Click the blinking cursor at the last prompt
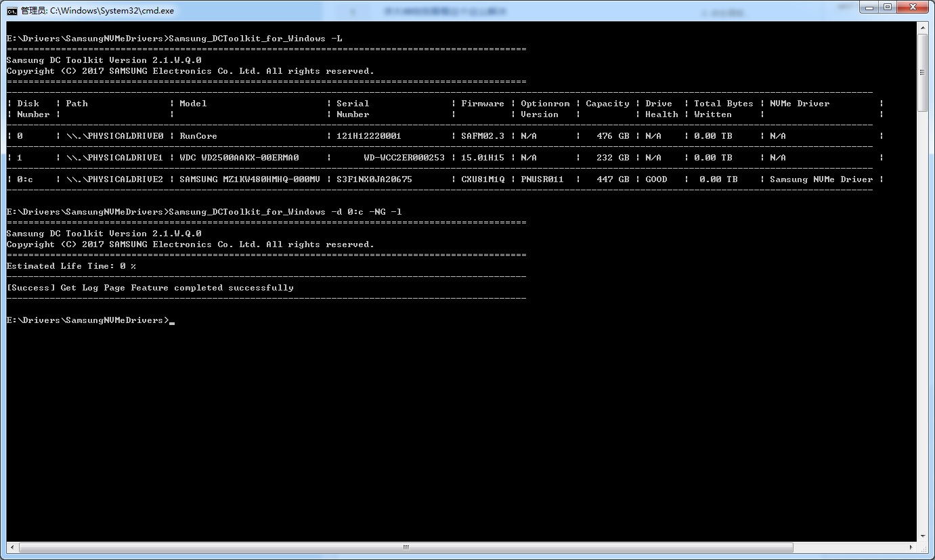 coord(172,323)
